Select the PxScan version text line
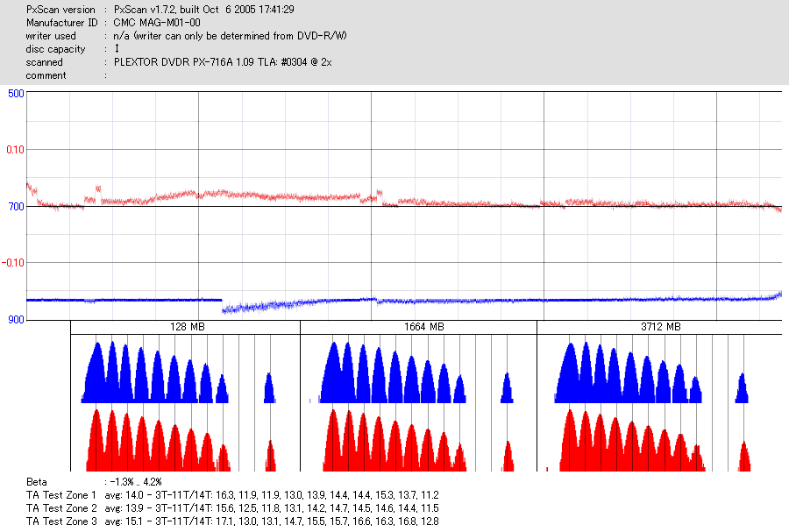Image resolution: width=789 pixels, height=532 pixels. (x=160, y=10)
